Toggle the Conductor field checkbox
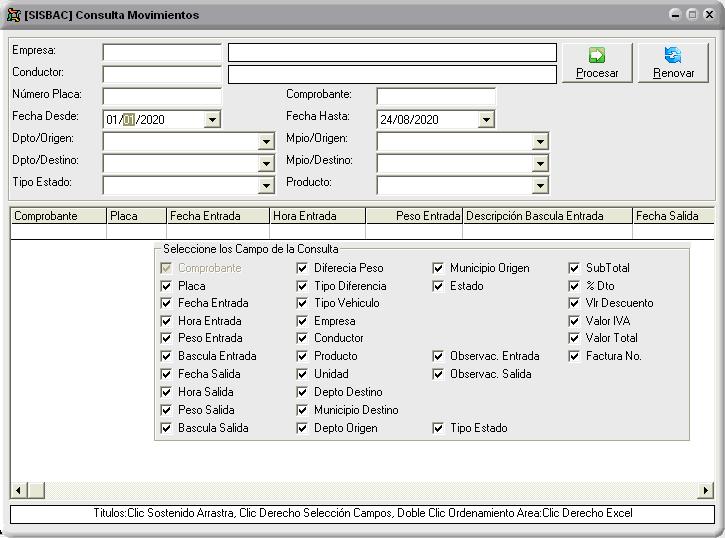 (x=303, y=338)
